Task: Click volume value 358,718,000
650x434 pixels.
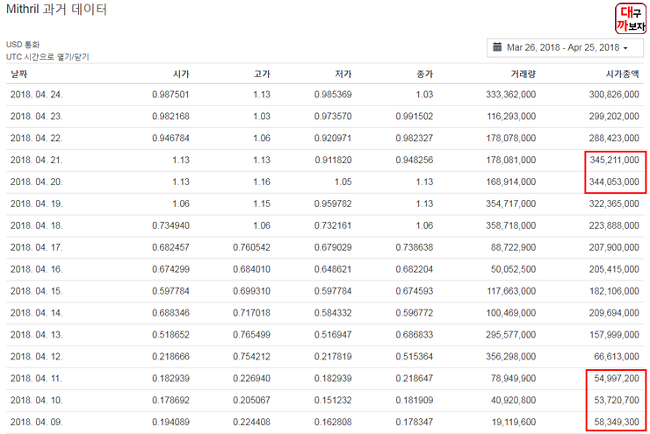Action: click(511, 225)
